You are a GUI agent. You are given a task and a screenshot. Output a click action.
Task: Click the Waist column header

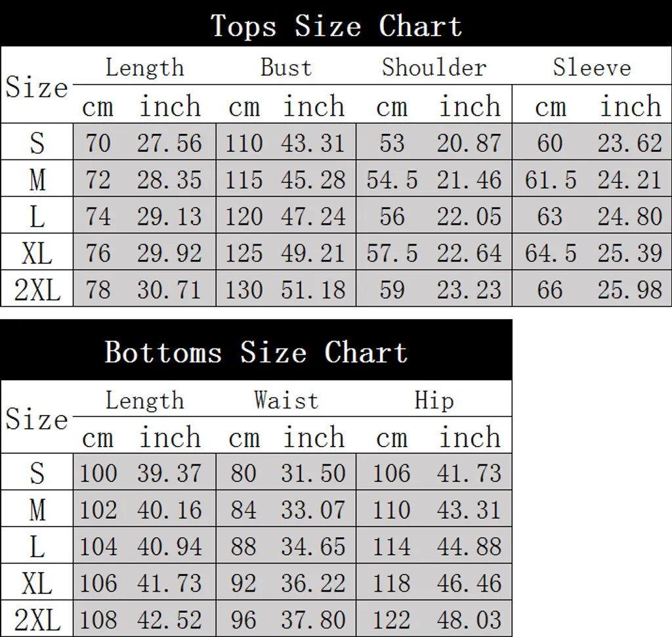coord(286,400)
